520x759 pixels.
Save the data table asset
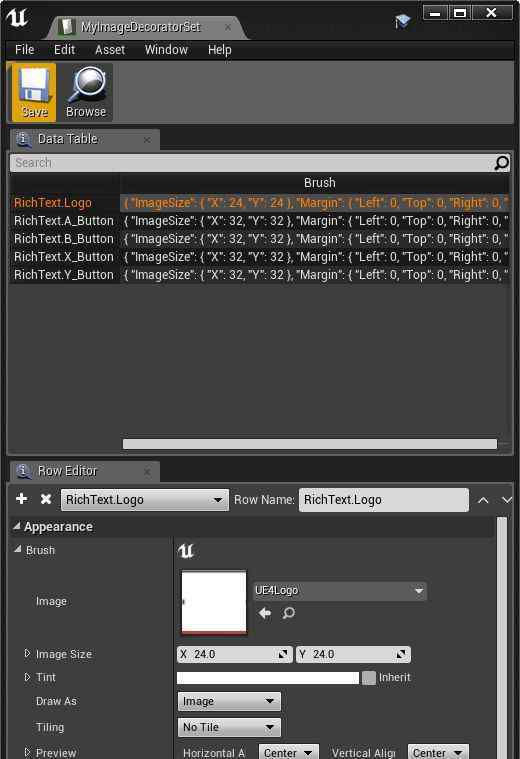tap(34, 92)
